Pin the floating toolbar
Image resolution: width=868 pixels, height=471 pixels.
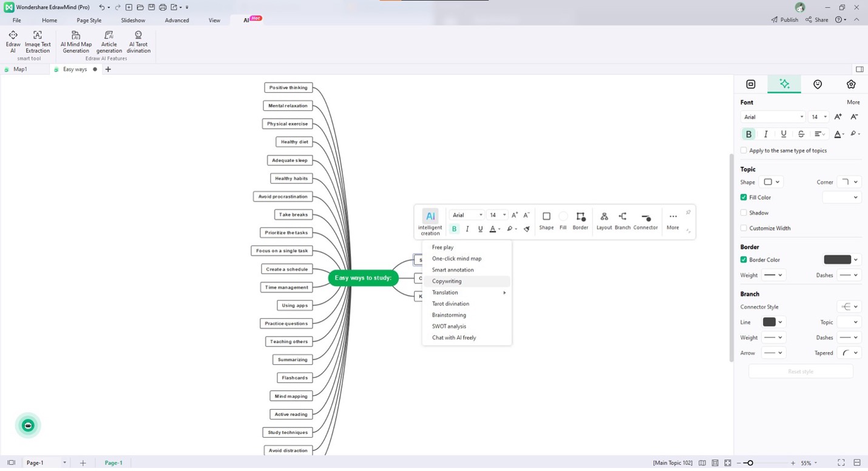coord(688,212)
